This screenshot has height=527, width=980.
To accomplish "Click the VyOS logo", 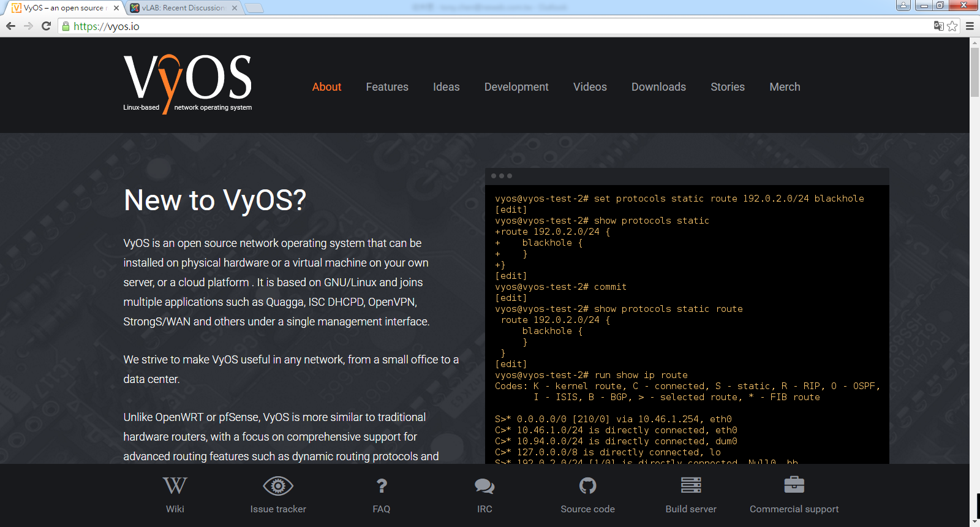I will [x=187, y=84].
